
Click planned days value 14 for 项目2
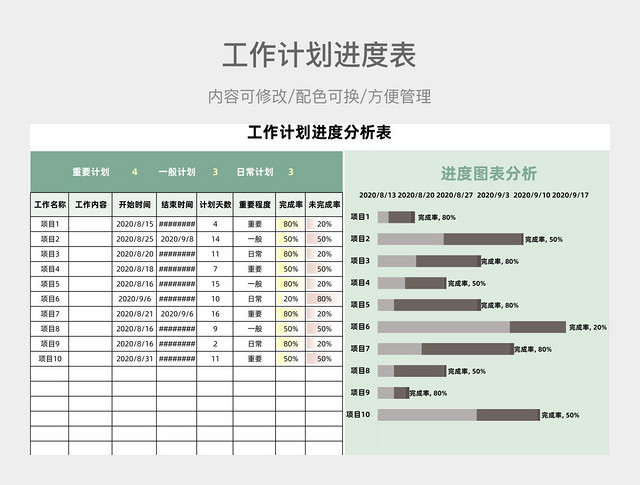click(x=215, y=239)
